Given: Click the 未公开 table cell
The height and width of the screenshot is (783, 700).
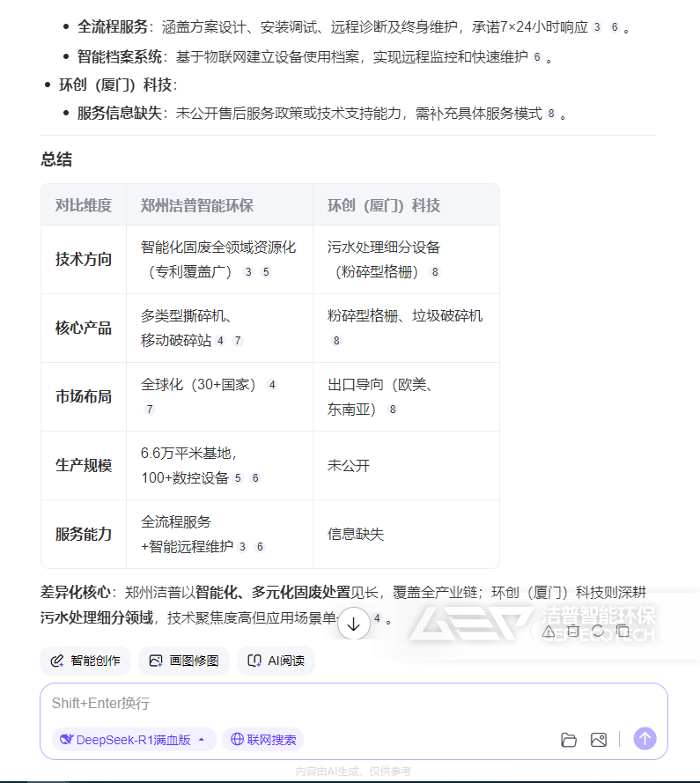Looking at the screenshot, I should [x=349, y=465].
